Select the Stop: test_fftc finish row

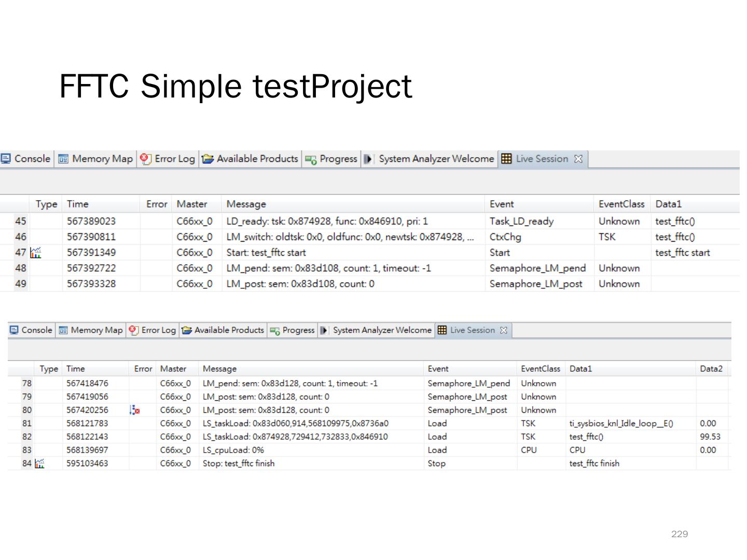[239, 464]
